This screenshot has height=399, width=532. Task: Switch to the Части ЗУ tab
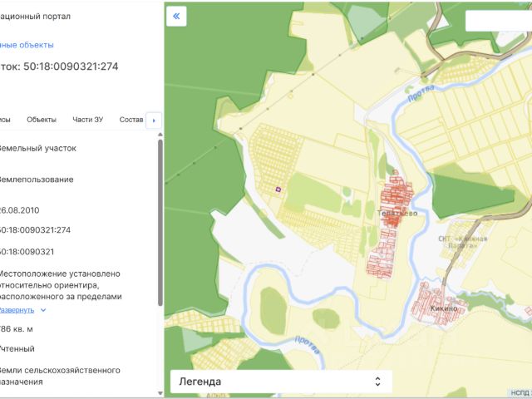pyautogui.click(x=87, y=120)
